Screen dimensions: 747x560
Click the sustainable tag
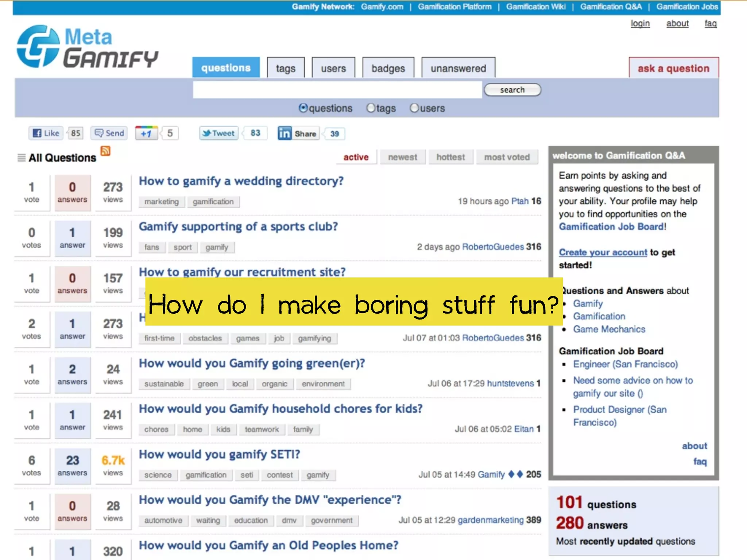pyautogui.click(x=164, y=384)
